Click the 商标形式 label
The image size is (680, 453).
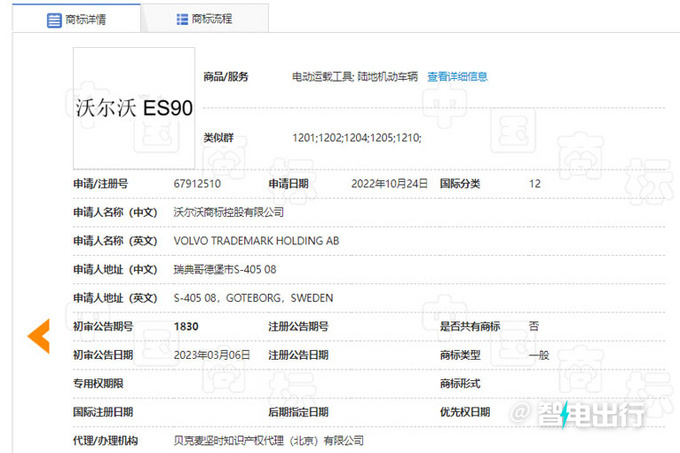460,384
